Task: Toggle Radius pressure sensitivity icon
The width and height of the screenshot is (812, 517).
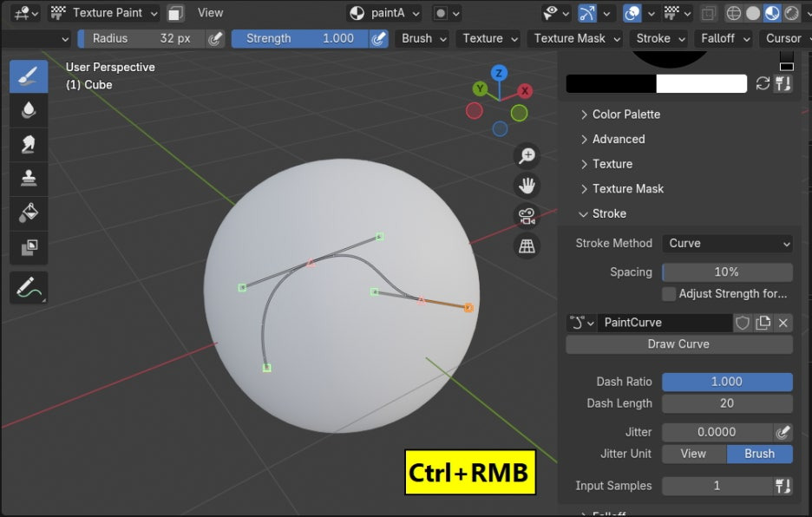Action: [x=214, y=38]
